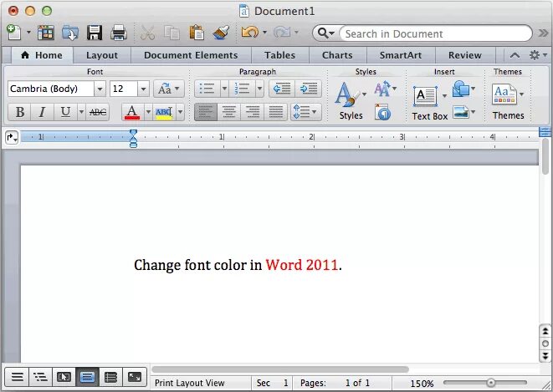Select the Format Painter brush icon
Screen dimensions: 553x392
(x=221, y=33)
